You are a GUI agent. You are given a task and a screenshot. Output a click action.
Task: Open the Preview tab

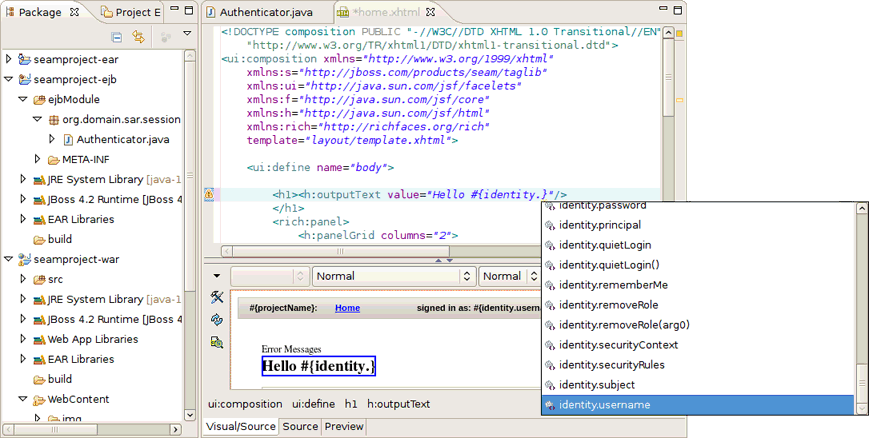[x=344, y=426]
